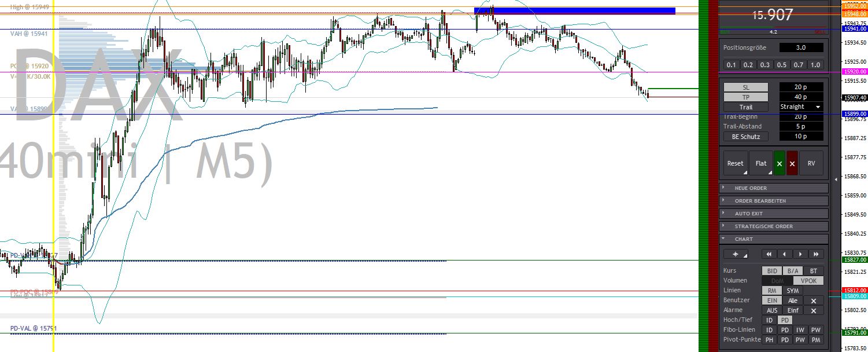
Task: Click the X icon next to Alarme
Action: click(x=814, y=310)
